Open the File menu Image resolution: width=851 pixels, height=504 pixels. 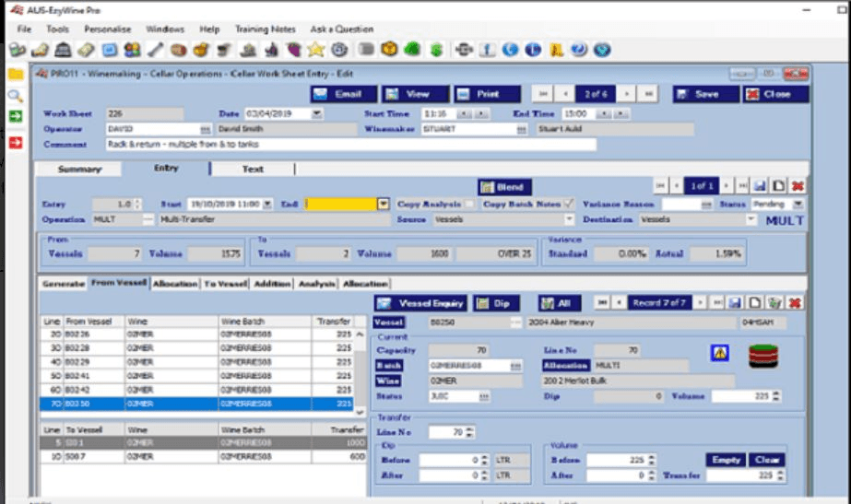(x=24, y=29)
